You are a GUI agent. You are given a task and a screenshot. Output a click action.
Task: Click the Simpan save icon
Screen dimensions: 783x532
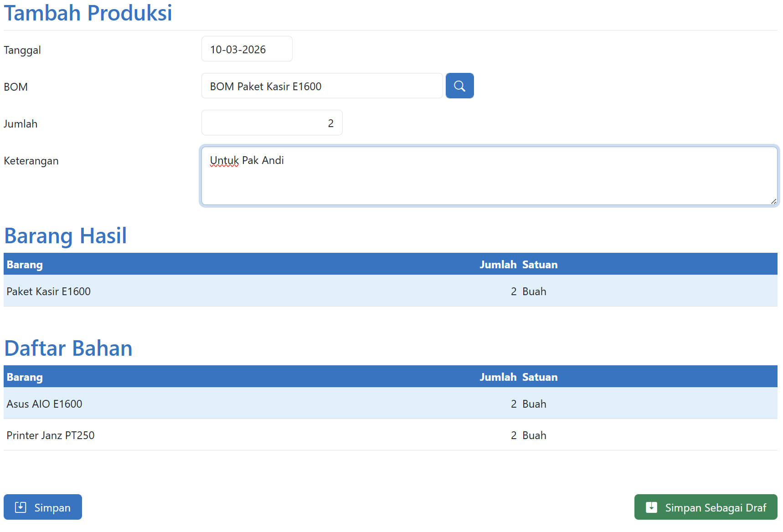pos(21,507)
